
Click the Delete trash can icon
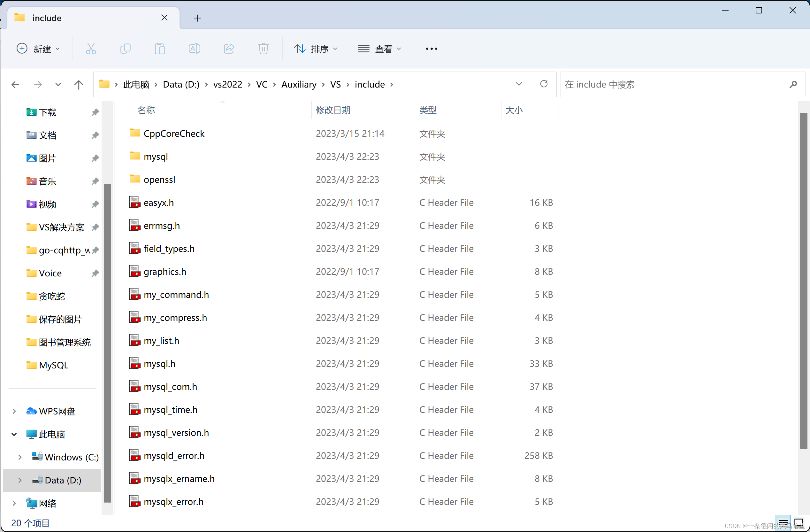tap(264, 49)
